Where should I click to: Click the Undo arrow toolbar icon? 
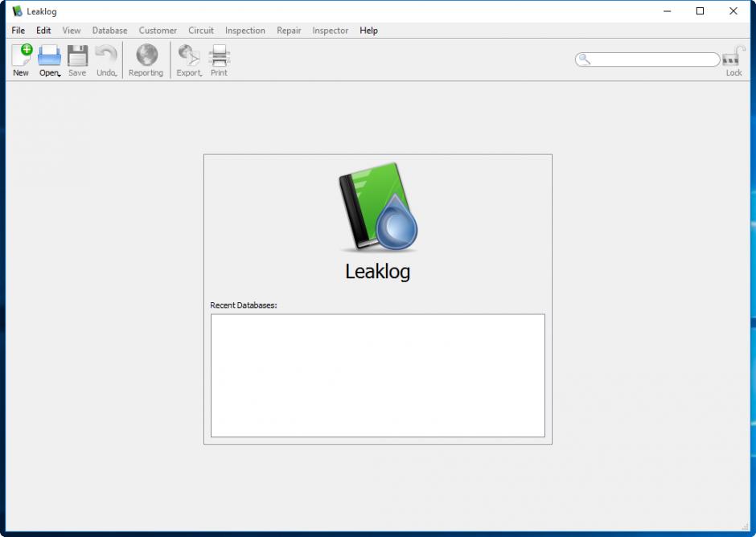pos(106,55)
